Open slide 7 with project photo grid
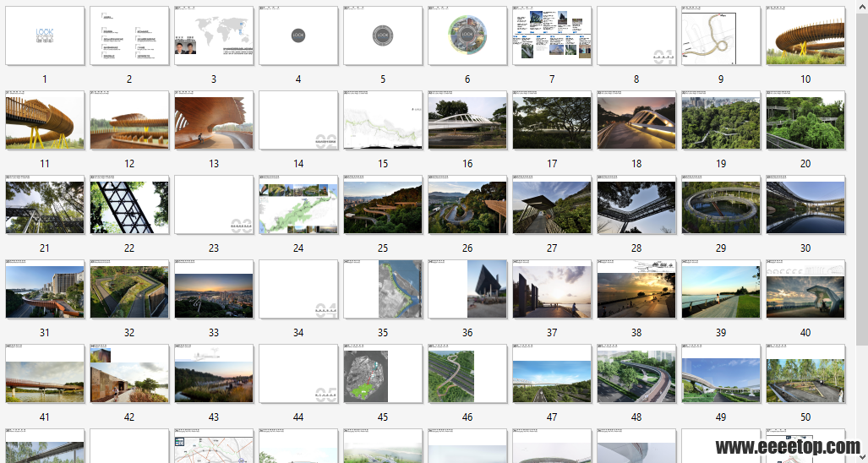 (x=552, y=35)
